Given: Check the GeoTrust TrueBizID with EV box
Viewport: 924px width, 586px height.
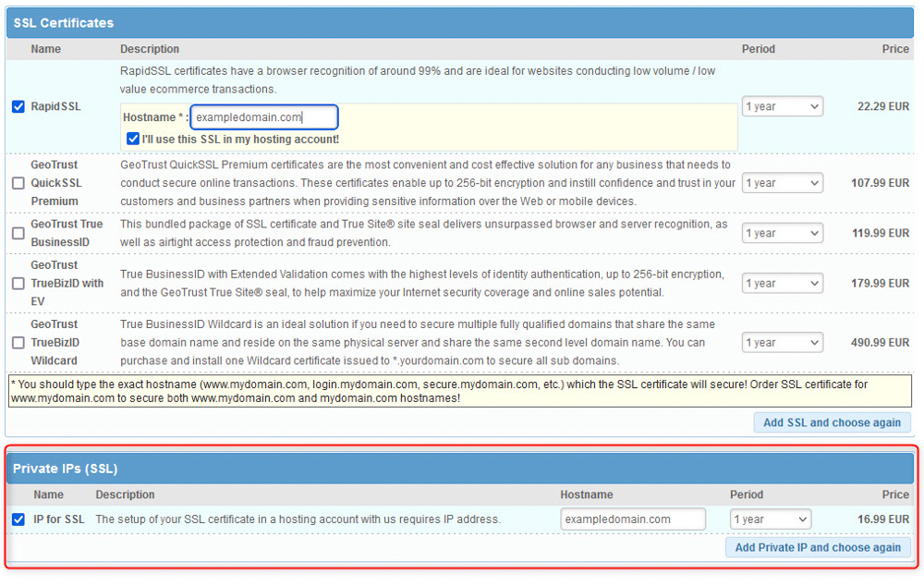Looking at the screenshot, I should tap(18, 283).
